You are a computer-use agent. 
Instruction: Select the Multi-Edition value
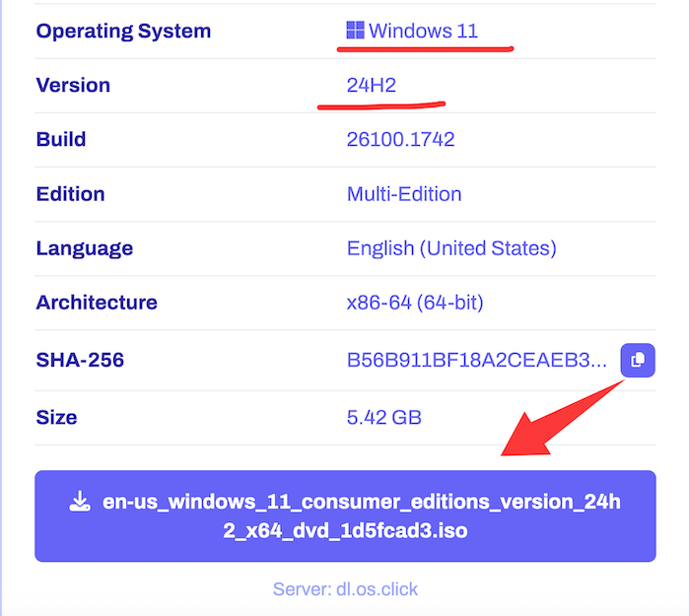pos(404,194)
